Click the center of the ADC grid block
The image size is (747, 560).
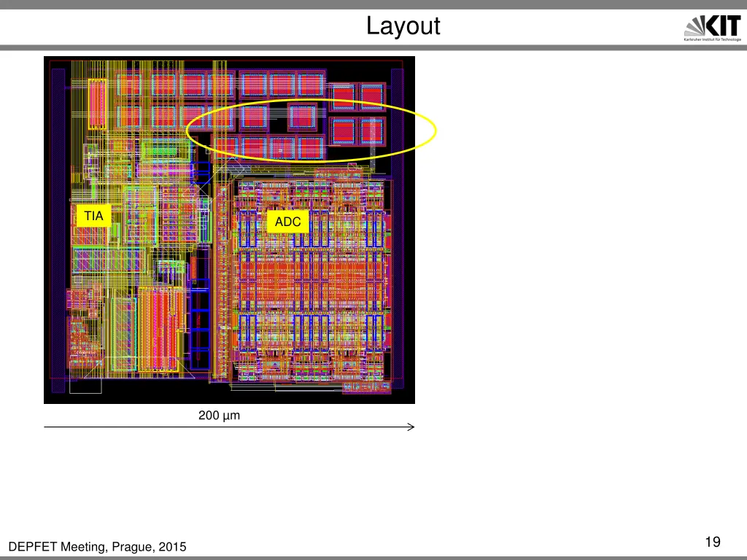pos(311,281)
